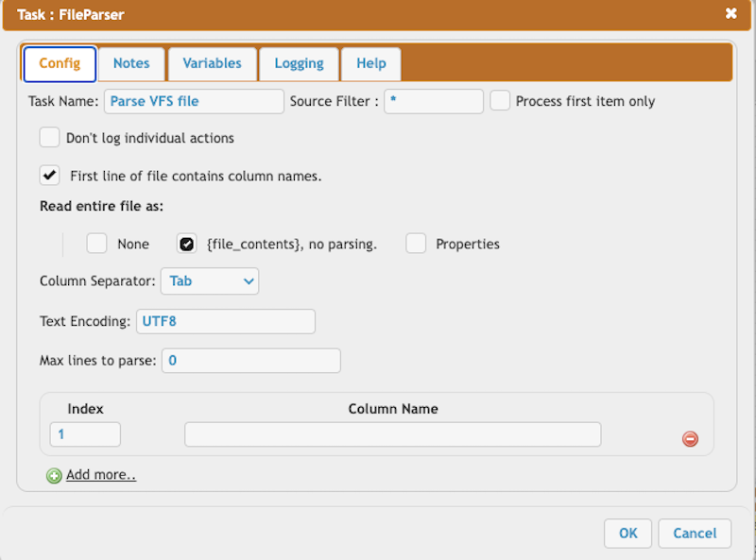Toggle Don't log individual actions checkbox
Image resolution: width=756 pixels, height=560 pixels.
pyautogui.click(x=50, y=137)
